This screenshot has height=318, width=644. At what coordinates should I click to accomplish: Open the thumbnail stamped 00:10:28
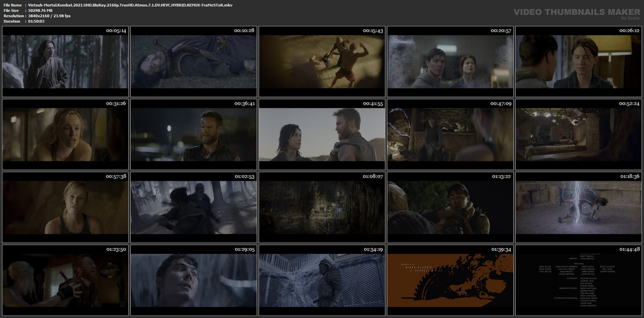point(193,61)
